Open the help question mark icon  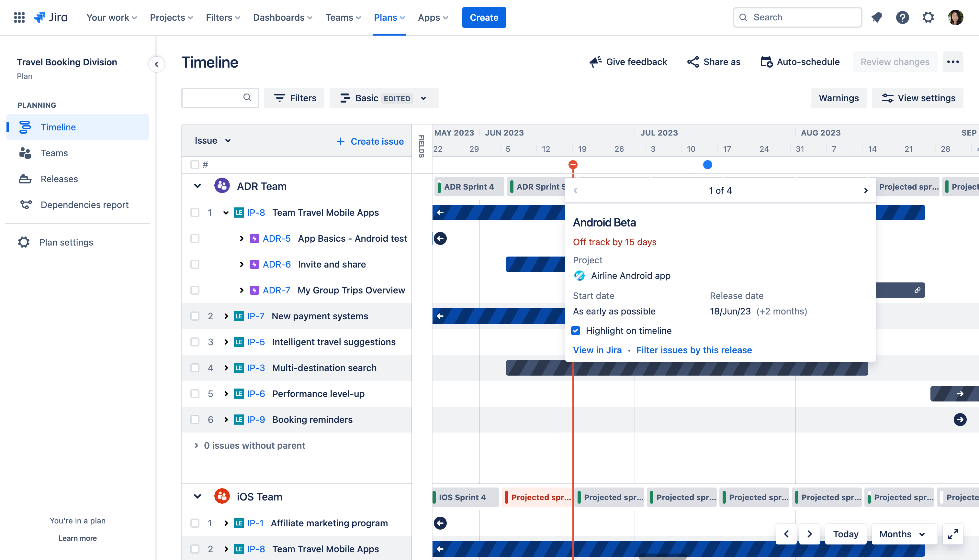point(902,17)
